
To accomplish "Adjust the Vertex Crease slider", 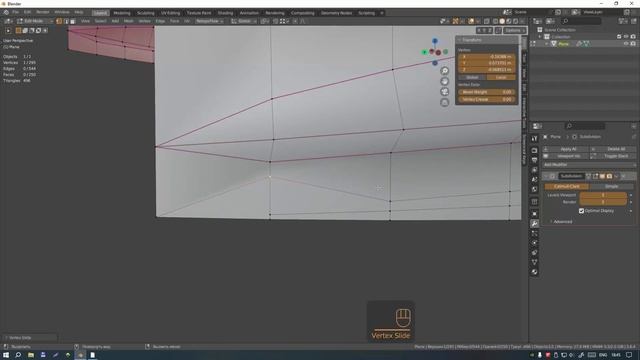I will click(487, 99).
